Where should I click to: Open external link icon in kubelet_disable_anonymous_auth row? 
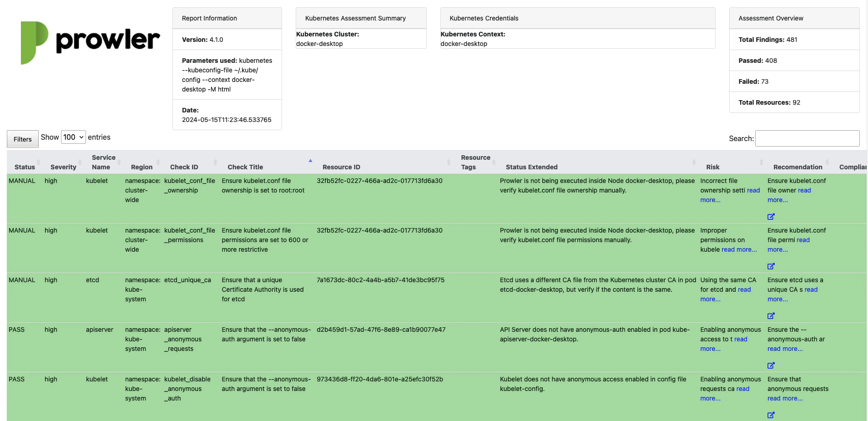click(x=771, y=415)
